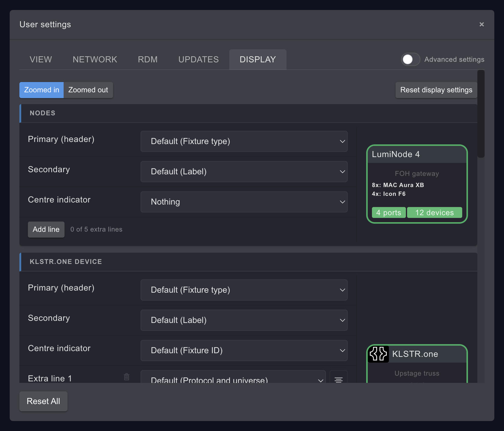
Task: Switch to the UPDATES tab
Action: tap(198, 59)
